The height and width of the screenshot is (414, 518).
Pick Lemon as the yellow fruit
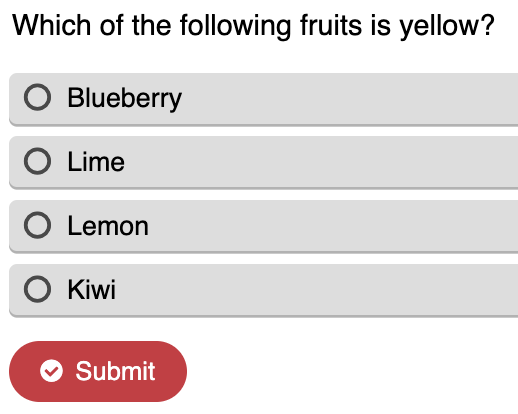coord(37,225)
